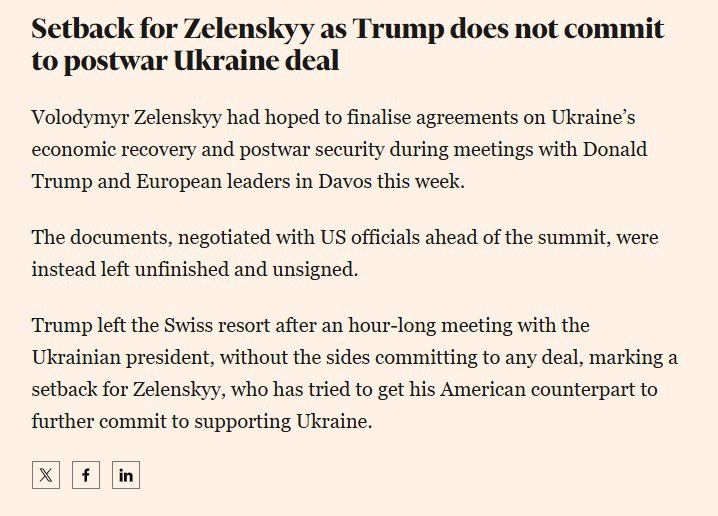The image size is (718, 516).
Task: Click the name "Donald" in the first paragraph
Action: click(612, 150)
